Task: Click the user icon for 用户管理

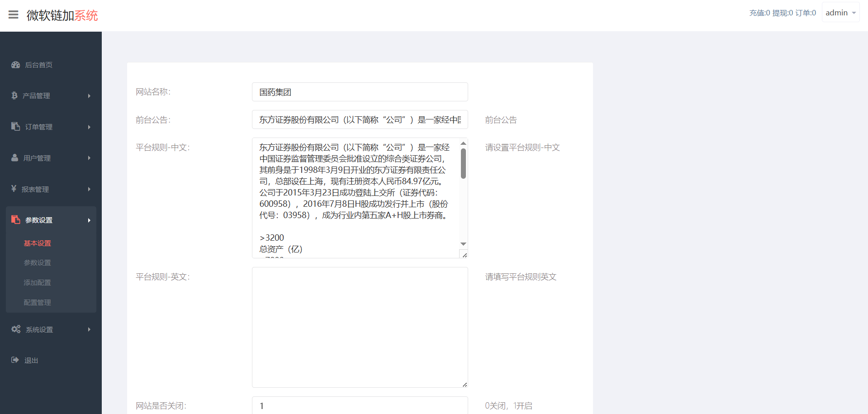Action: coord(15,158)
